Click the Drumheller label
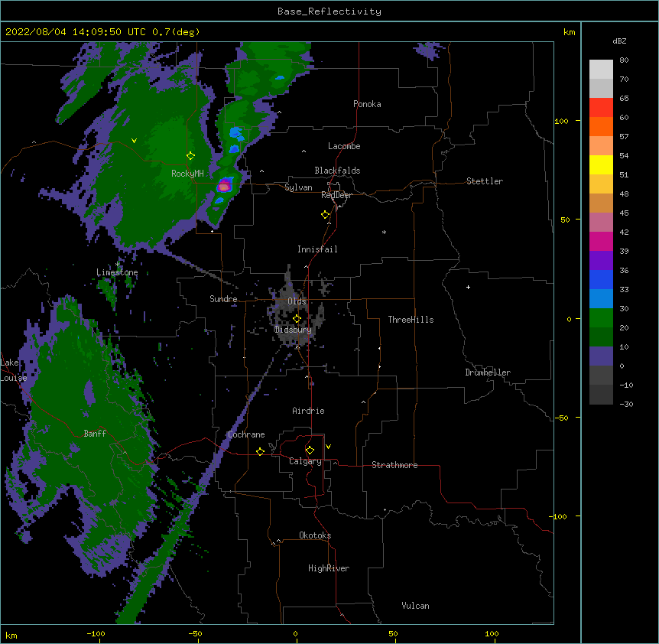 (x=488, y=372)
